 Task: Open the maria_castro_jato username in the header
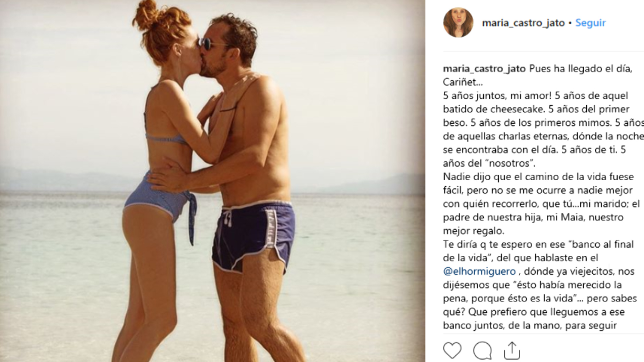point(523,23)
